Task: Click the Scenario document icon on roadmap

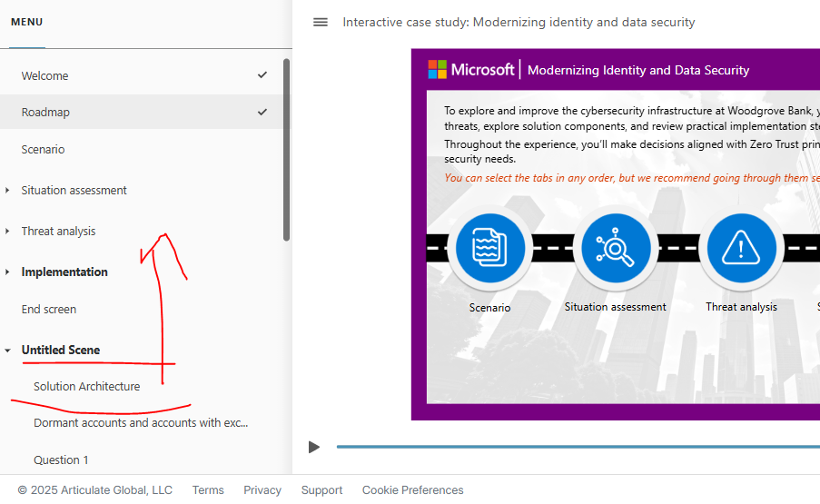Action: coord(490,248)
